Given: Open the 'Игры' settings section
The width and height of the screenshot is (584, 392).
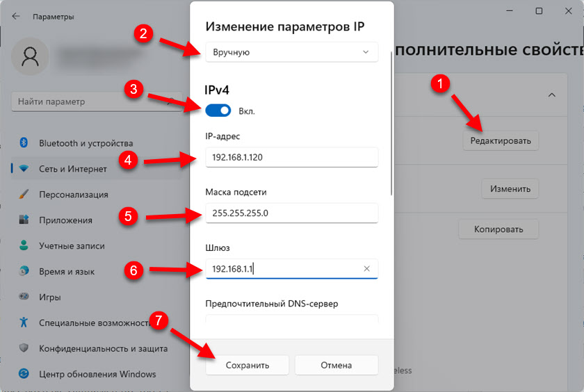Looking at the screenshot, I should pos(49,297).
